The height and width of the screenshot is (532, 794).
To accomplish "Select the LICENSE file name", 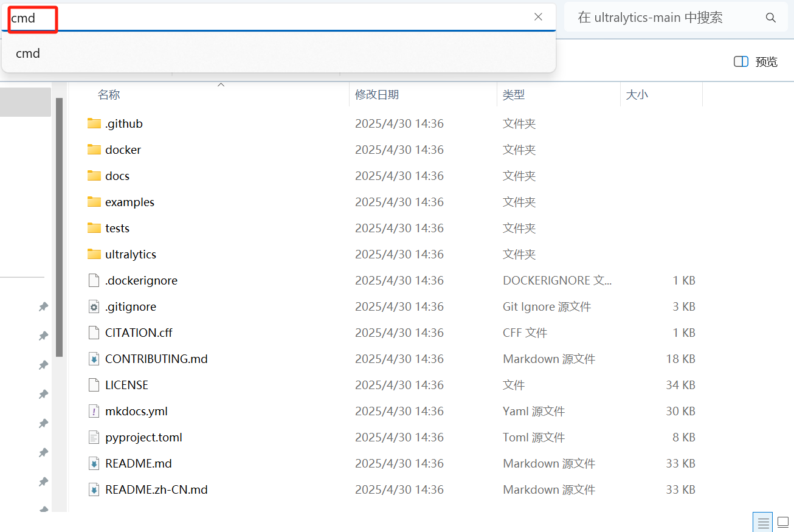I will 126,385.
